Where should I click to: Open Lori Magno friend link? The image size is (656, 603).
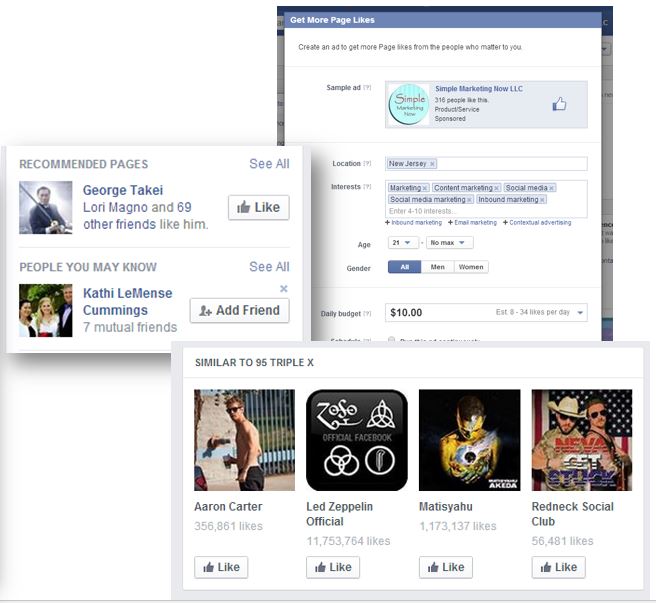point(115,207)
